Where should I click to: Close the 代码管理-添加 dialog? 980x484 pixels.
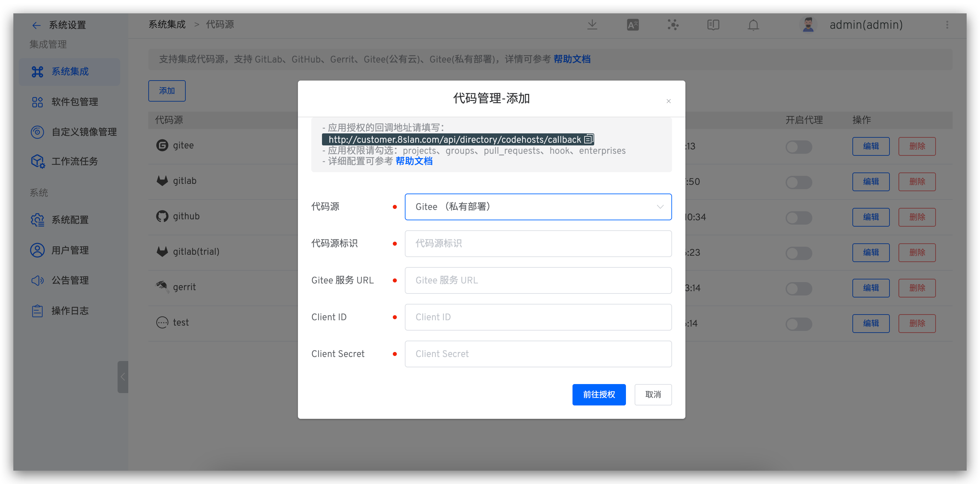pyautogui.click(x=668, y=101)
